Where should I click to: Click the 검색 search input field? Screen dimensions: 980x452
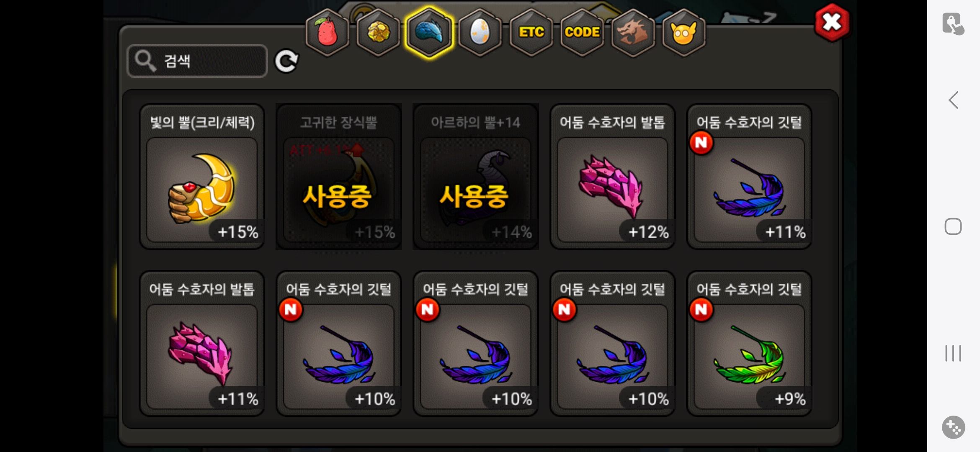point(197,61)
